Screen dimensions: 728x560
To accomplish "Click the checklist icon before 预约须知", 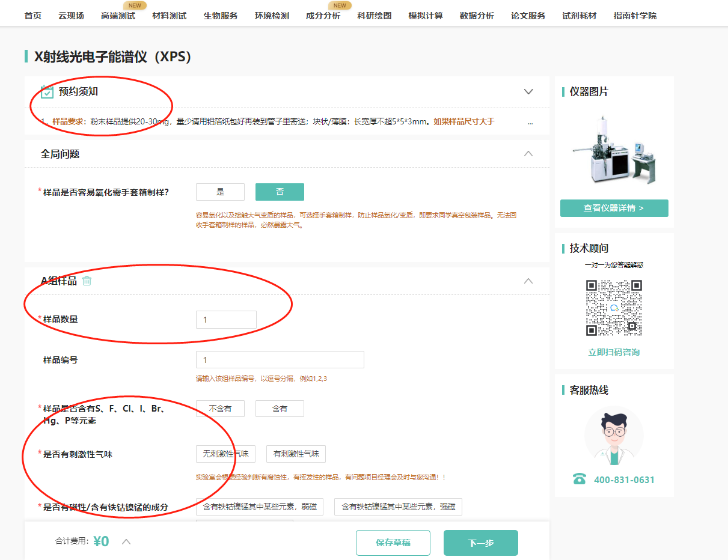I will [x=46, y=92].
